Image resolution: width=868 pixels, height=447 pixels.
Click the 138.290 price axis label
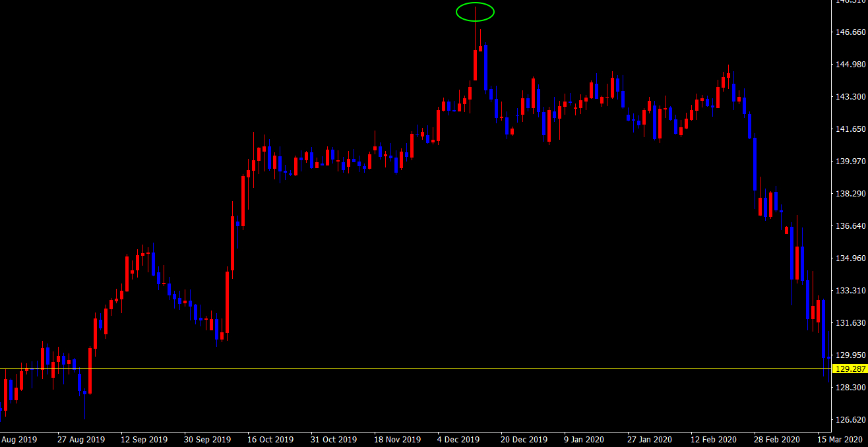tap(850, 194)
